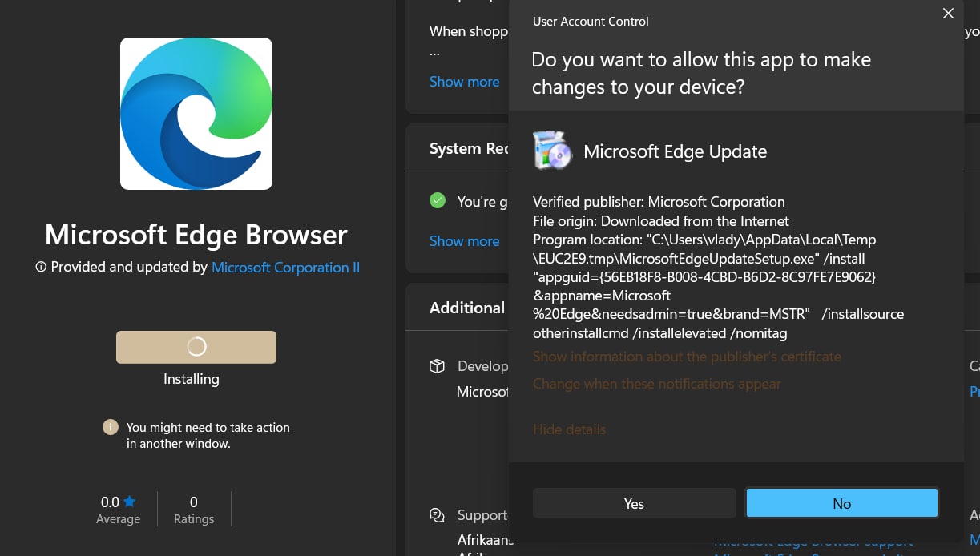Click the 'File origin: Downloaded from the Internet' line

pos(661,221)
